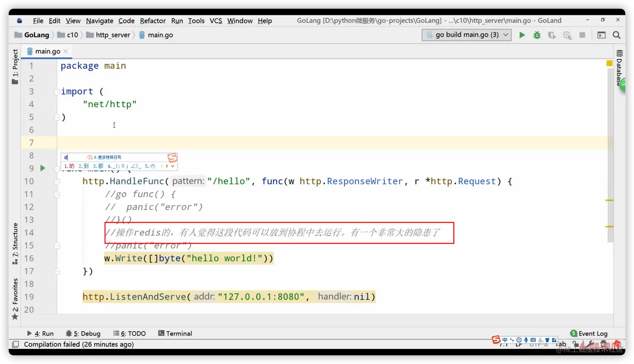
Task: Toggle Chinese/English mode in Sogou bar
Action: coord(505,340)
